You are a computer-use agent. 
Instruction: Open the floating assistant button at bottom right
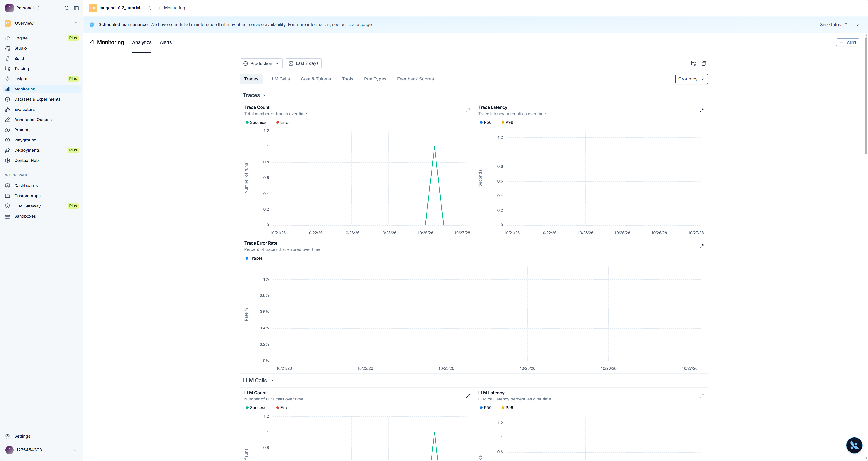tap(854, 446)
